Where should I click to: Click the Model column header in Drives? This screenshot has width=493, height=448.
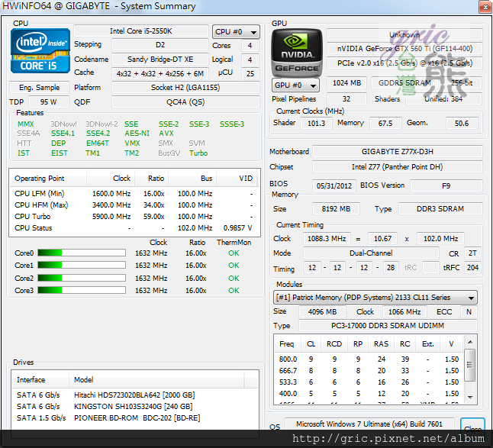click(156, 380)
